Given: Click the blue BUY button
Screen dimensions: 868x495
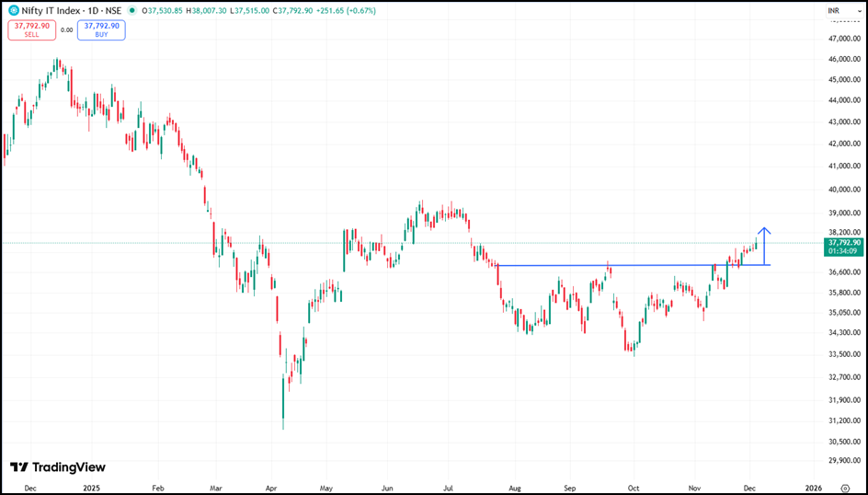Looking at the screenshot, I should tap(101, 29).
